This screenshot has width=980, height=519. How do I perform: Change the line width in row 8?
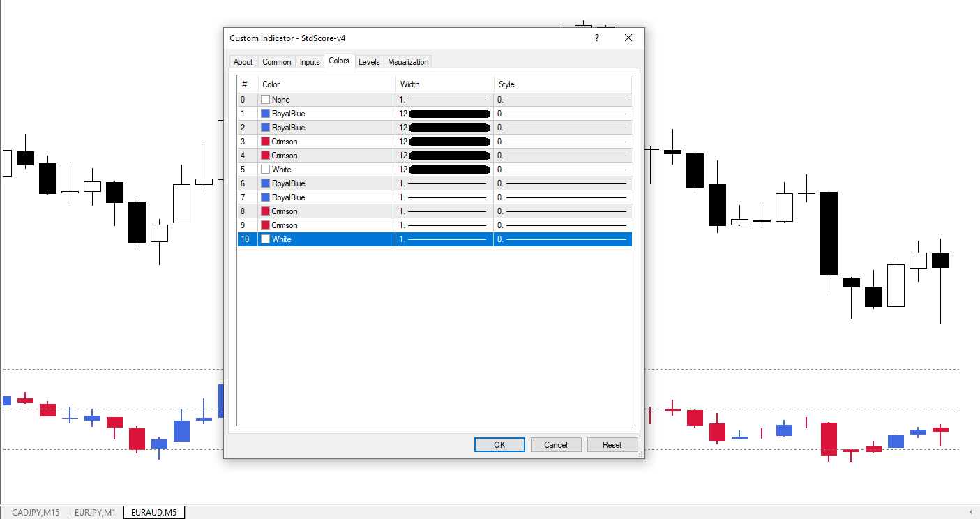pos(444,211)
